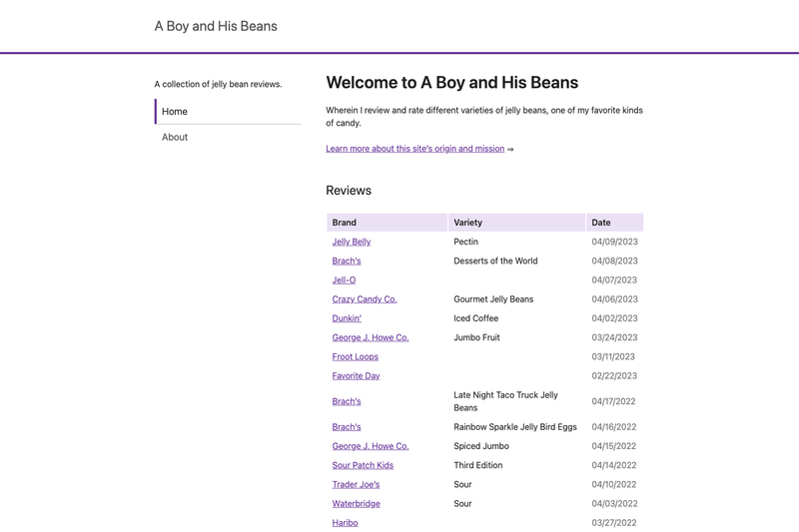Click the 'Rainbow Sparkle Jelly Bird Eggs' cell
Viewport: 799px width, 532px height.
click(515, 426)
